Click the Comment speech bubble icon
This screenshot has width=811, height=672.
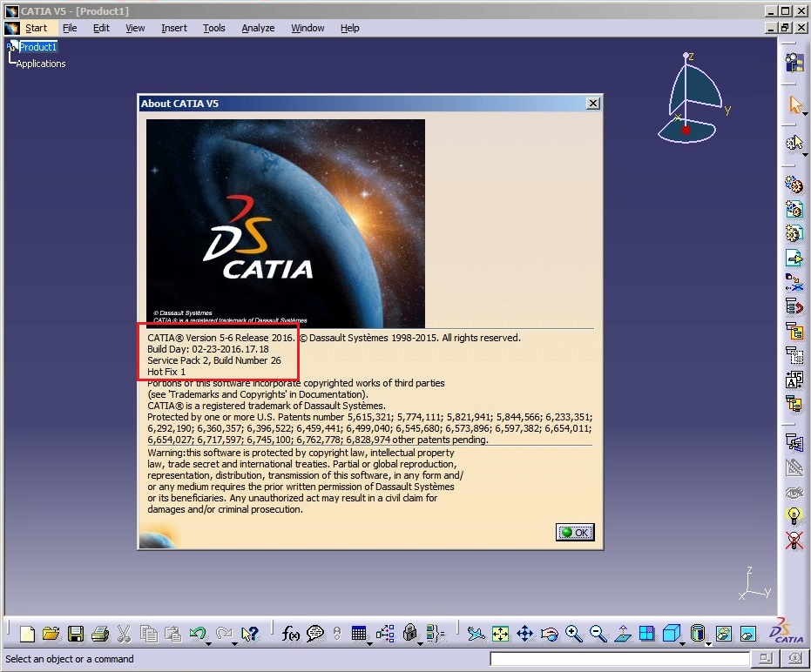[x=315, y=633]
